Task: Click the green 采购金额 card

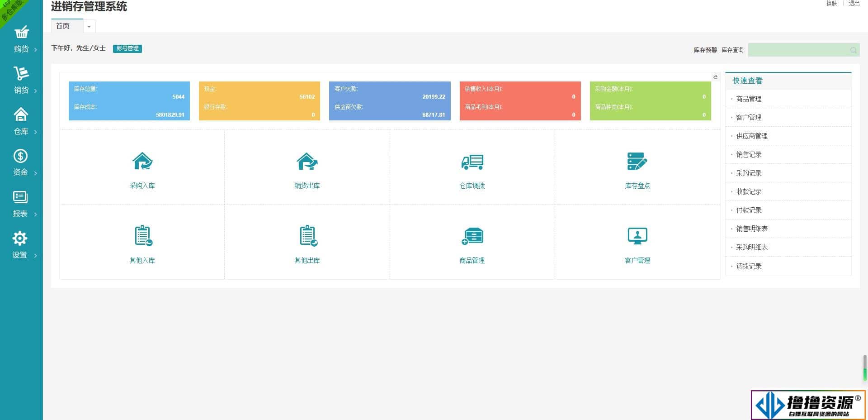Action: [651, 101]
